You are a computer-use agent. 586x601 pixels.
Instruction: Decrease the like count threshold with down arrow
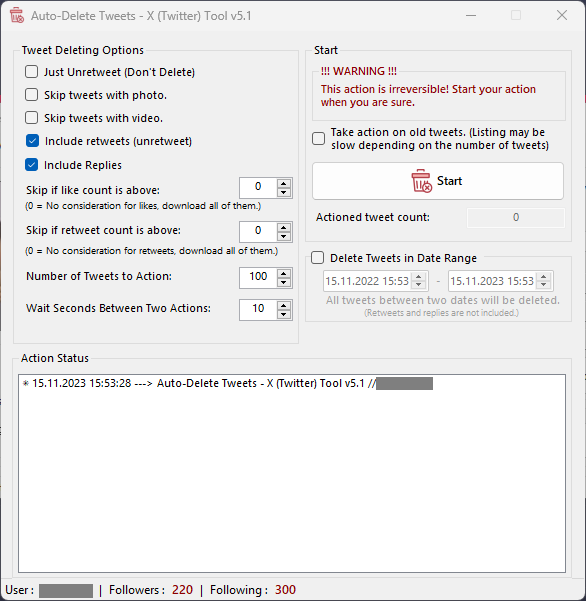tap(284, 192)
